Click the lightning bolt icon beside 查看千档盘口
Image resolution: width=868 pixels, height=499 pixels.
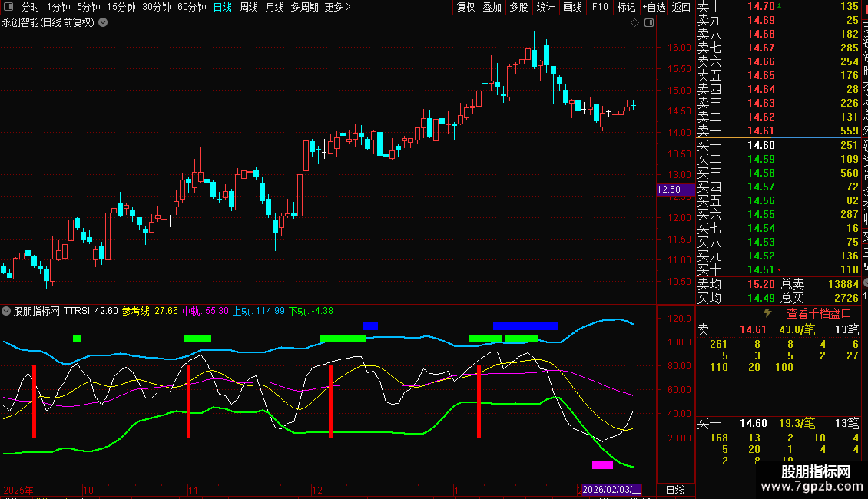coord(767,313)
